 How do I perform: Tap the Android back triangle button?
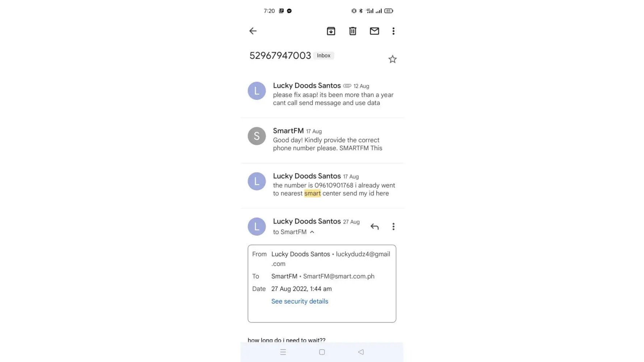[x=361, y=352]
